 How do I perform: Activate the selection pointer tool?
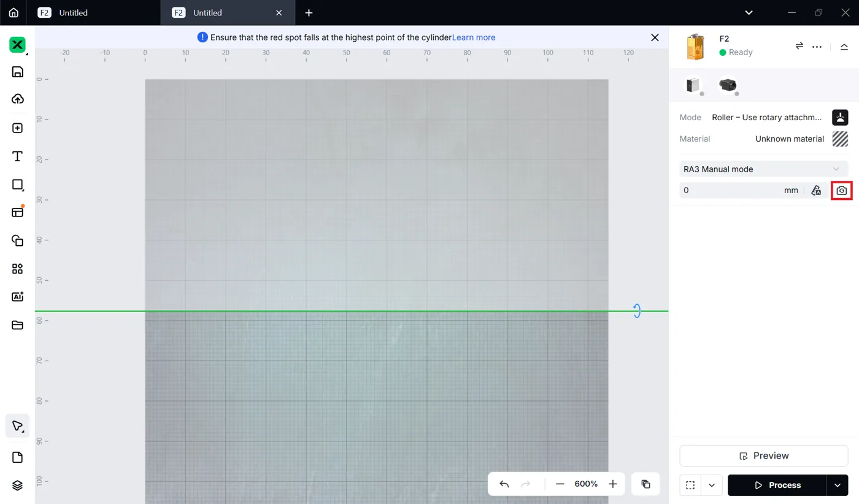18,426
